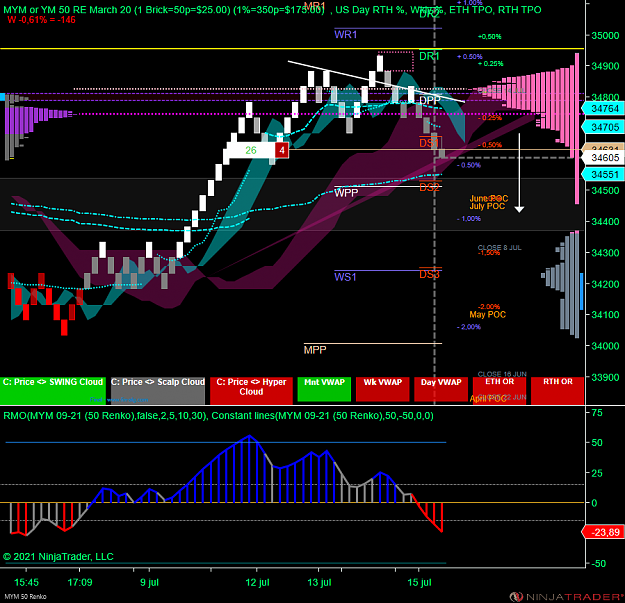The image size is (625, 603).
Task: Click the WS1 weekly support label
Action: tap(345, 277)
